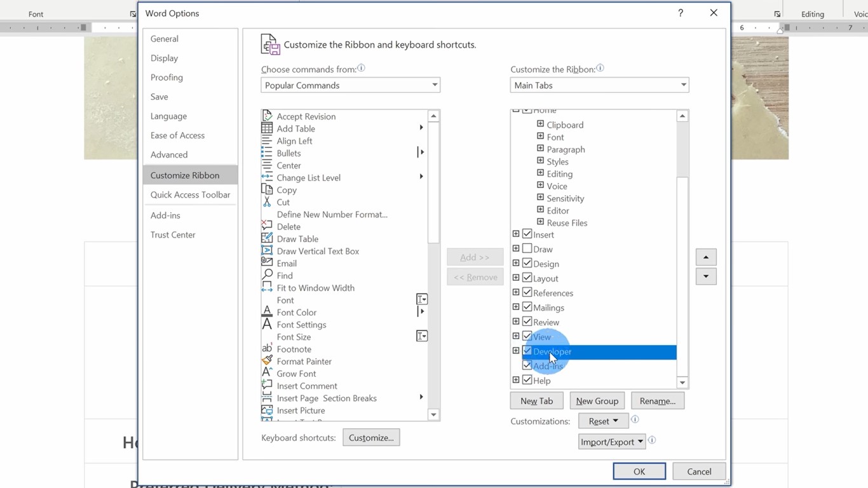Disable the Draw tab checkbox

(x=527, y=248)
